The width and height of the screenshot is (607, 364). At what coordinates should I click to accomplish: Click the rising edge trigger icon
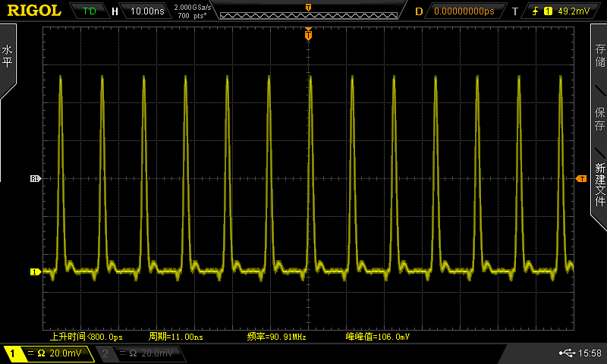pyautogui.click(x=536, y=11)
